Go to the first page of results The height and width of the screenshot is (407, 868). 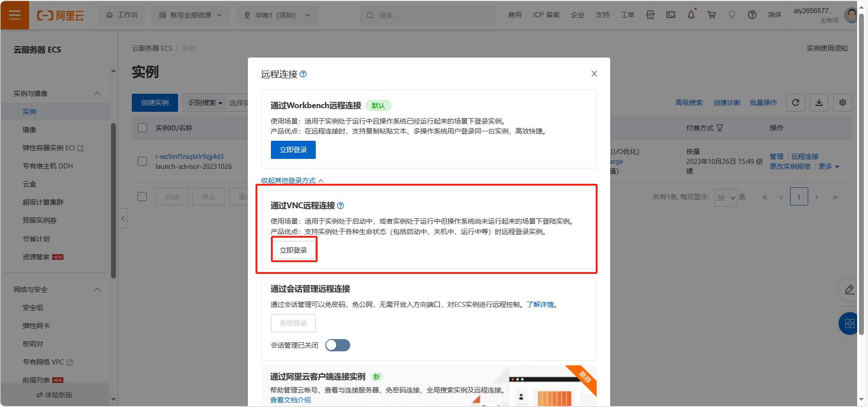click(765, 197)
